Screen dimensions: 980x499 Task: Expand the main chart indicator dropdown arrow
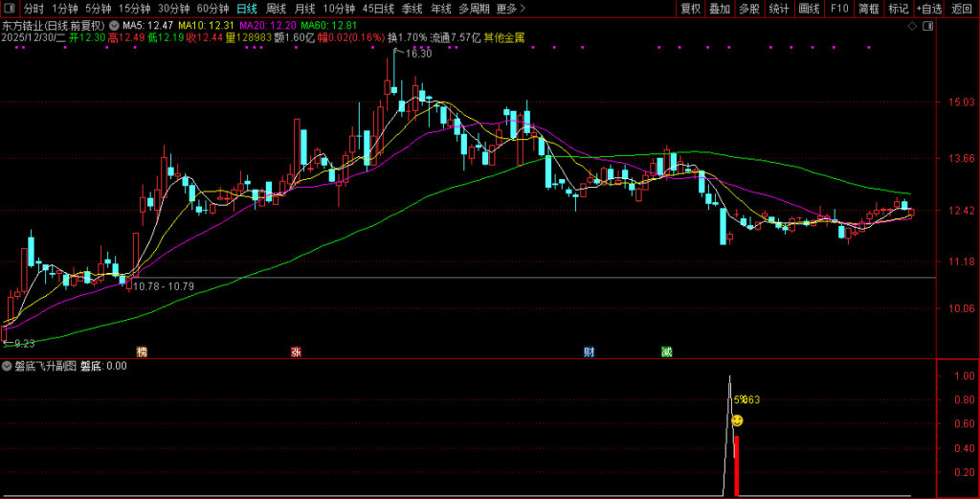[114, 25]
